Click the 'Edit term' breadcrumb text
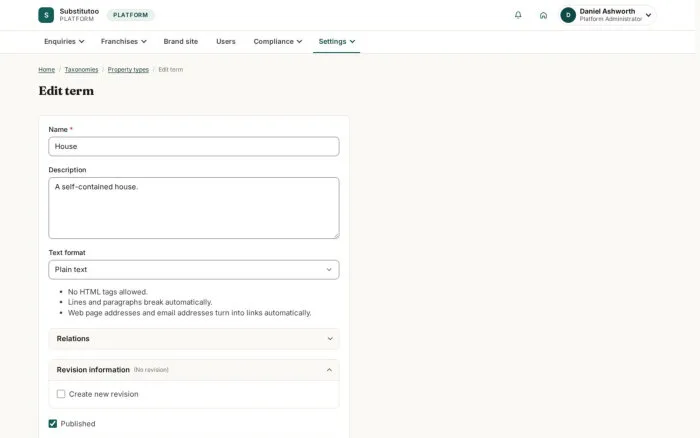Viewport: 700px width, 438px height. coord(171,70)
